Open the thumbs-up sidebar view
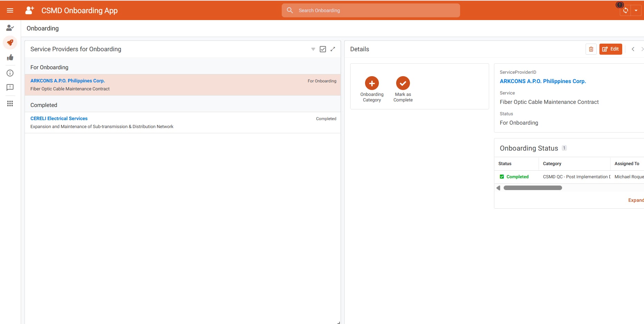 (10, 57)
